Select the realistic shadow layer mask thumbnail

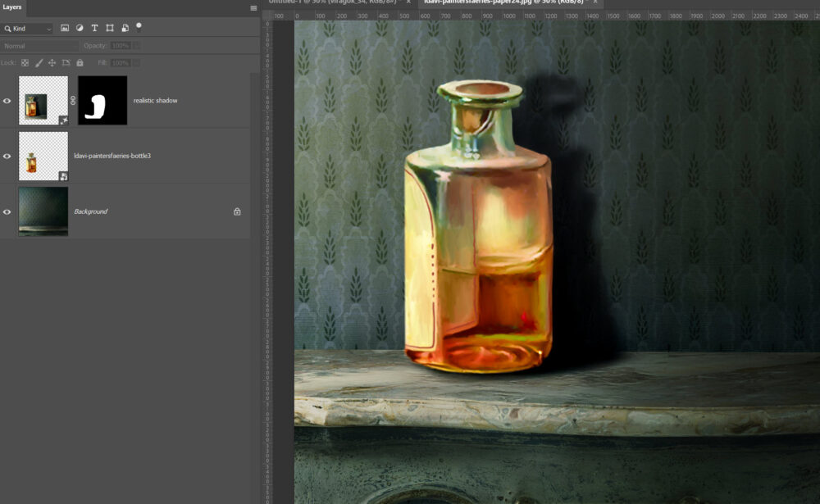(102, 101)
